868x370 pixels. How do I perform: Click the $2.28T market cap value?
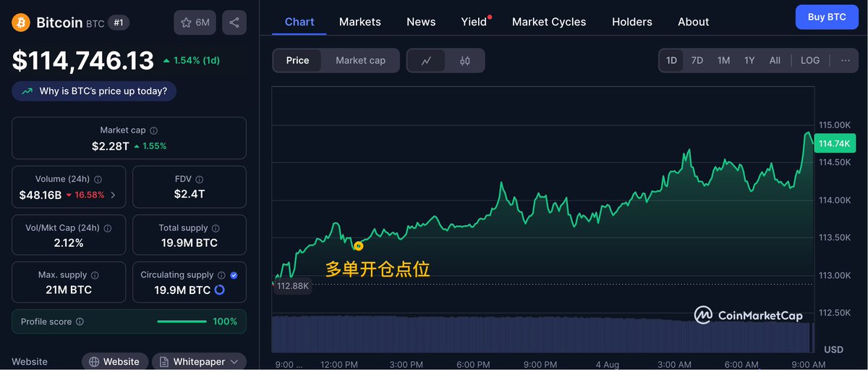pyautogui.click(x=111, y=146)
